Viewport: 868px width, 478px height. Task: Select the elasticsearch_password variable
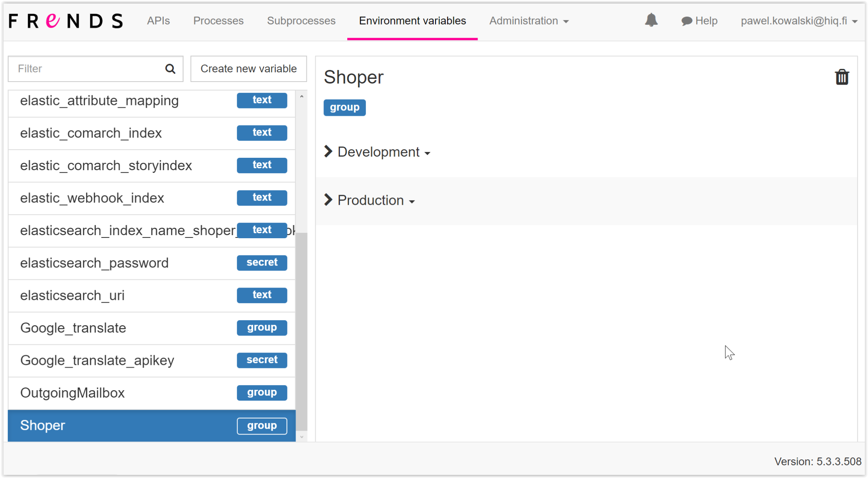(94, 263)
